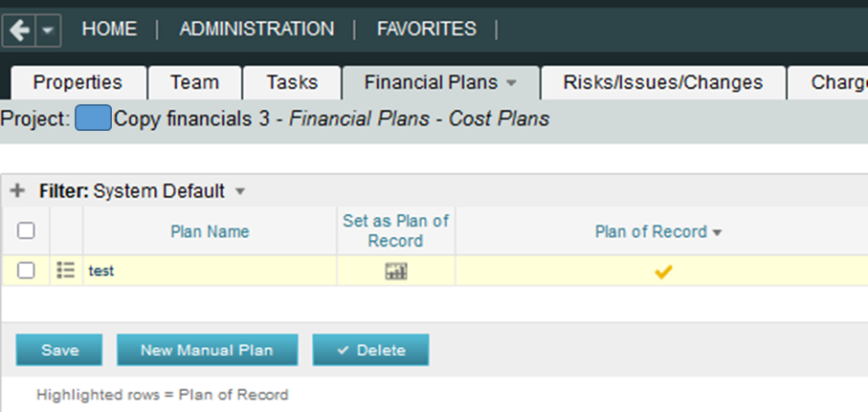The width and height of the screenshot is (868, 412).
Task: Click the Set as Plan of Record icon
Action: click(395, 271)
